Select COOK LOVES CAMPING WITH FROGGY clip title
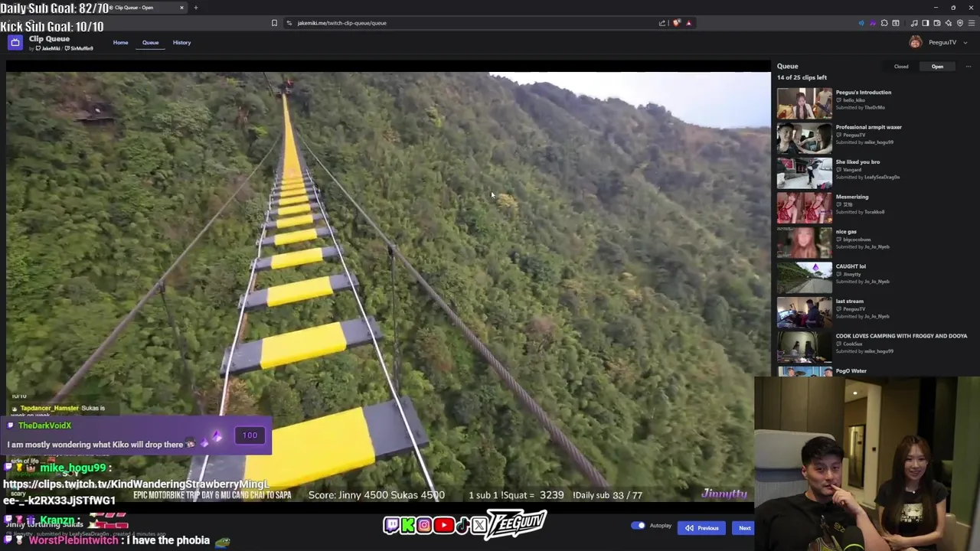Viewport: 980px width, 551px height. [901, 336]
